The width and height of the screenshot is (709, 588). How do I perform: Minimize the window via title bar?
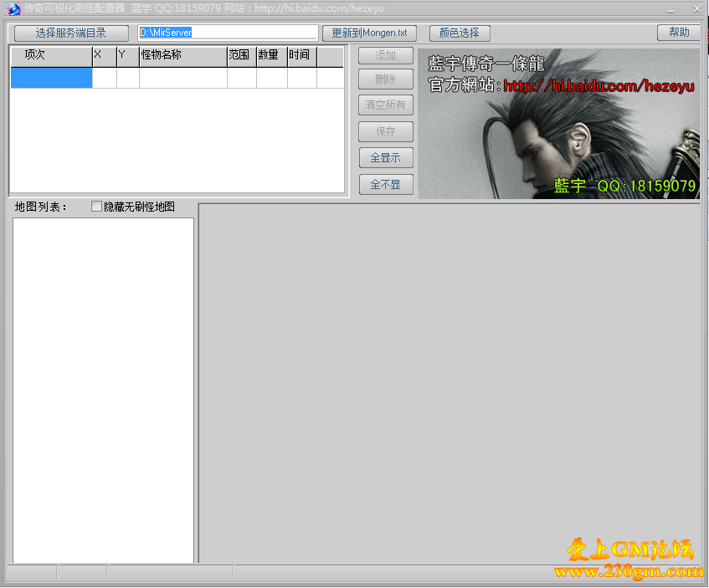click(x=670, y=9)
